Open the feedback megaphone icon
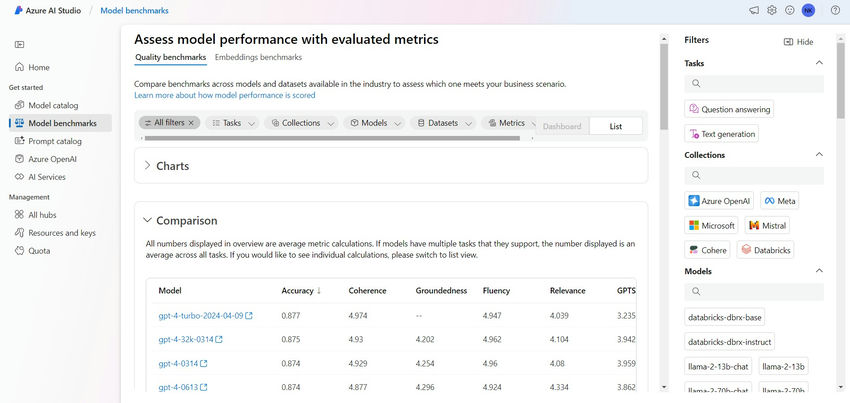850x403 pixels. tap(754, 10)
